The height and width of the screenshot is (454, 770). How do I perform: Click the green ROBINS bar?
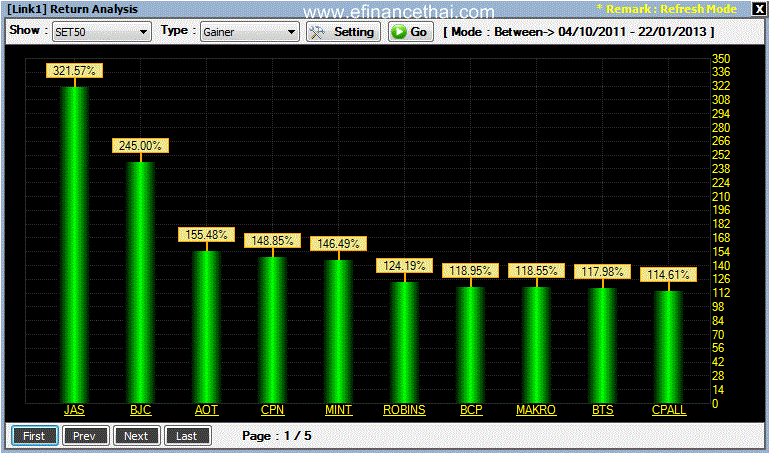coord(405,343)
